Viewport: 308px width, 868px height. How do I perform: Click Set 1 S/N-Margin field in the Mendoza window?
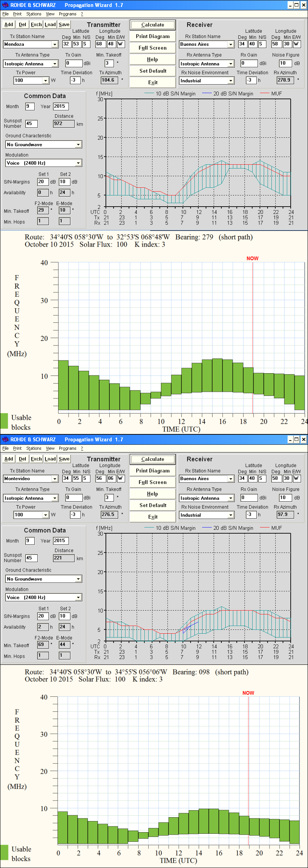coord(43,182)
